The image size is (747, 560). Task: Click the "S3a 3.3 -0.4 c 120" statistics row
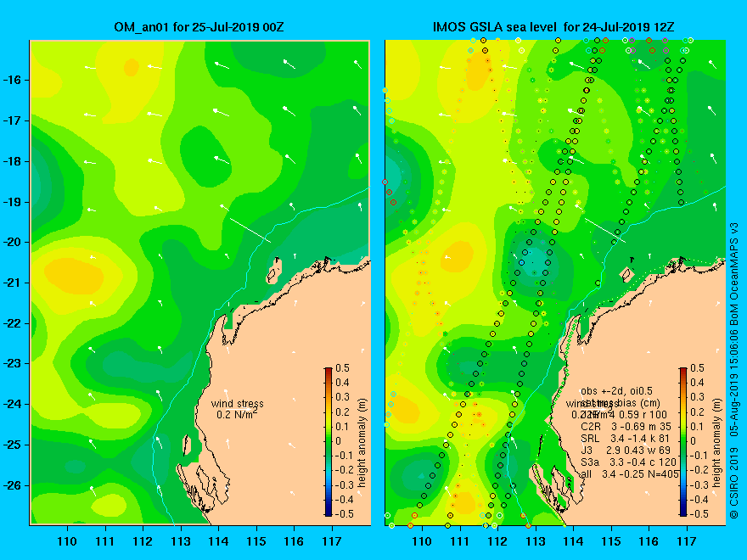click(629, 462)
